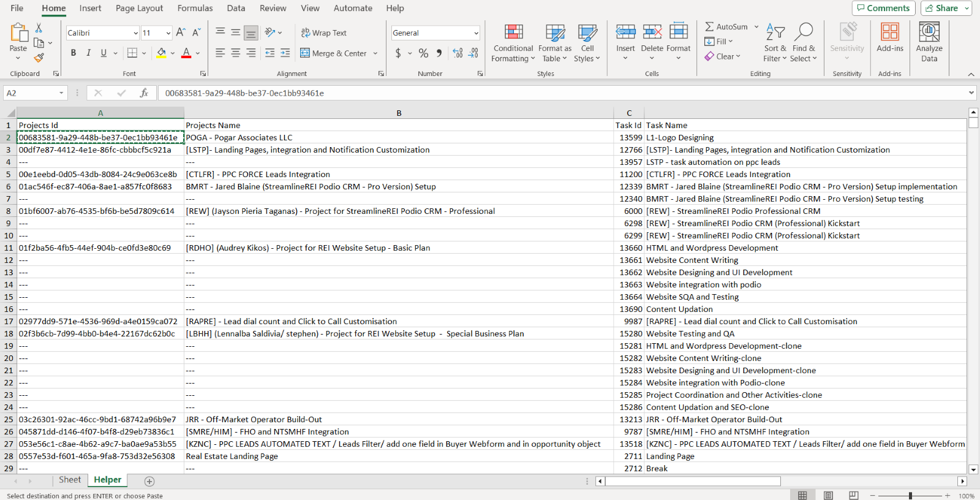
Task: Select the Format Painter brush
Action: point(39,58)
